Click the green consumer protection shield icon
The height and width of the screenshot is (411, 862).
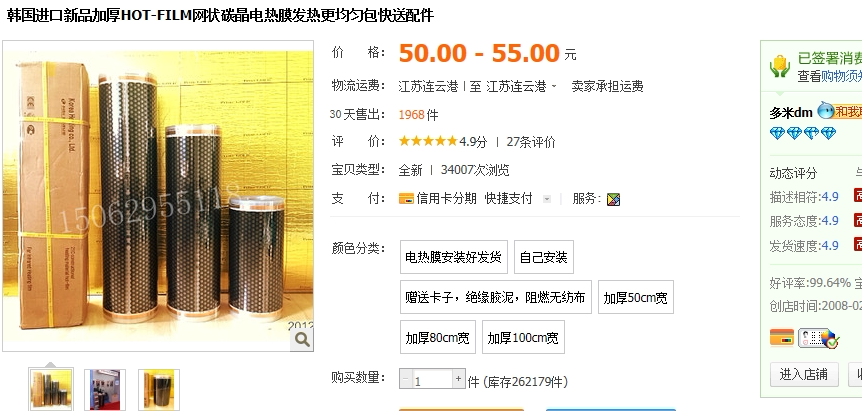(780, 68)
